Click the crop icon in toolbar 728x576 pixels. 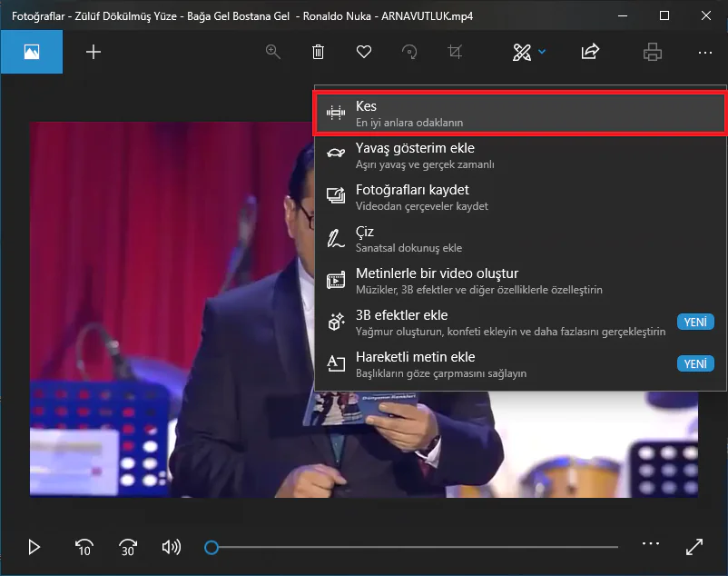click(x=455, y=52)
